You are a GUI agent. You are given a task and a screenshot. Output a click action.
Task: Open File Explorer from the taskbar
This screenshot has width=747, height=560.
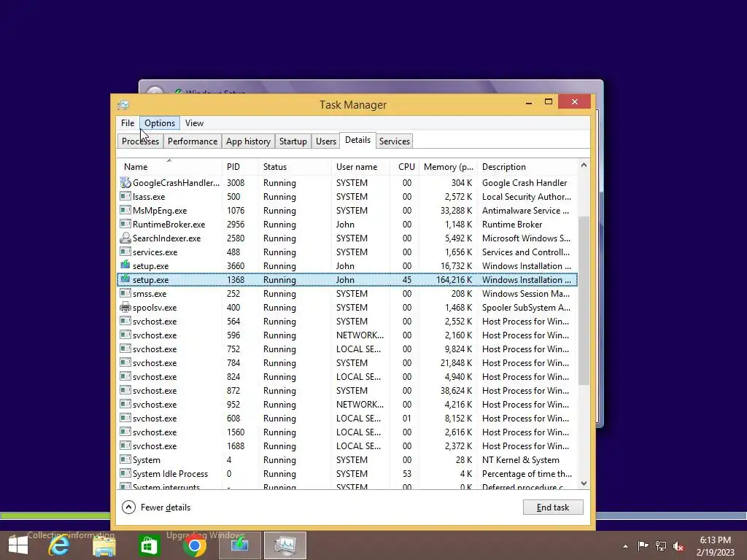point(104,545)
